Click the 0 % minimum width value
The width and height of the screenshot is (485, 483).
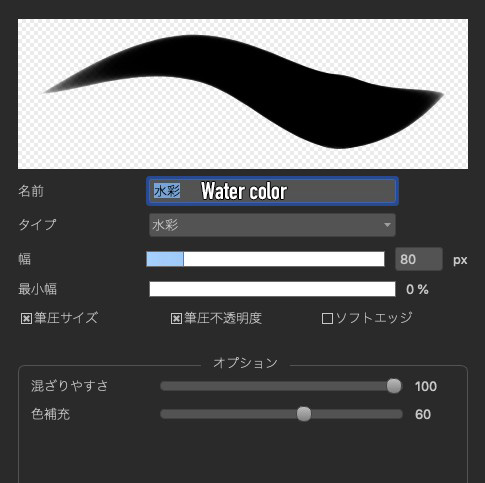tap(417, 289)
